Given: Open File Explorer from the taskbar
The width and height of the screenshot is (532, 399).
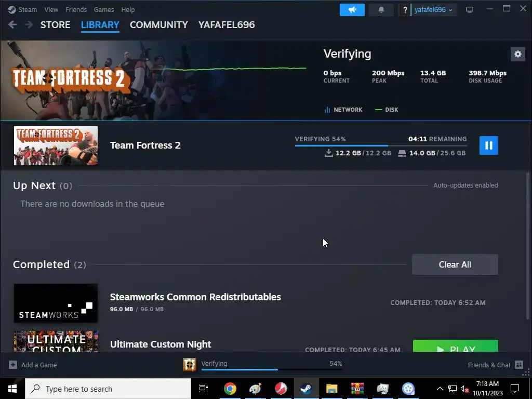Looking at the screenshot, I should [x=332, y=389].
